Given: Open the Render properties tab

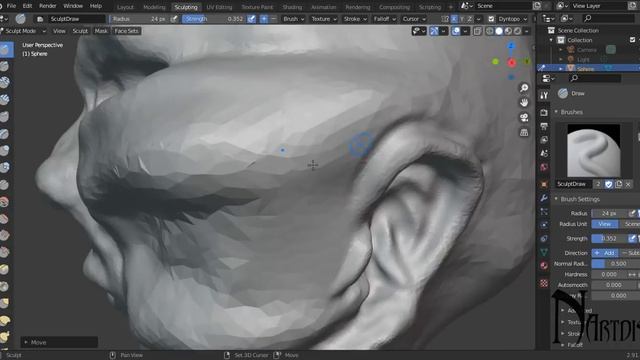Looking at the screenshot, I should pyautogui.click(x=544, y=112).
